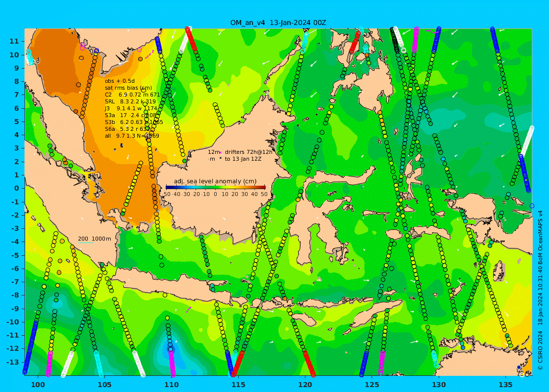
Task: Click longitude axis label 105
Action: coord(105,385)
